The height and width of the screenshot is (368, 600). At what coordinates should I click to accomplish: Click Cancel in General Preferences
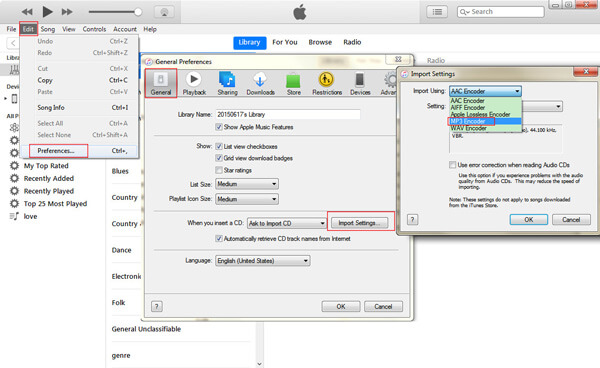pyautogui.click(x=383, y=306)
